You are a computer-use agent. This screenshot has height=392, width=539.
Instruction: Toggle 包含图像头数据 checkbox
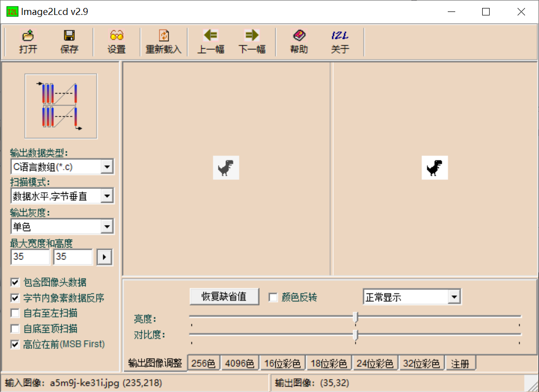(x=15, y=282)
